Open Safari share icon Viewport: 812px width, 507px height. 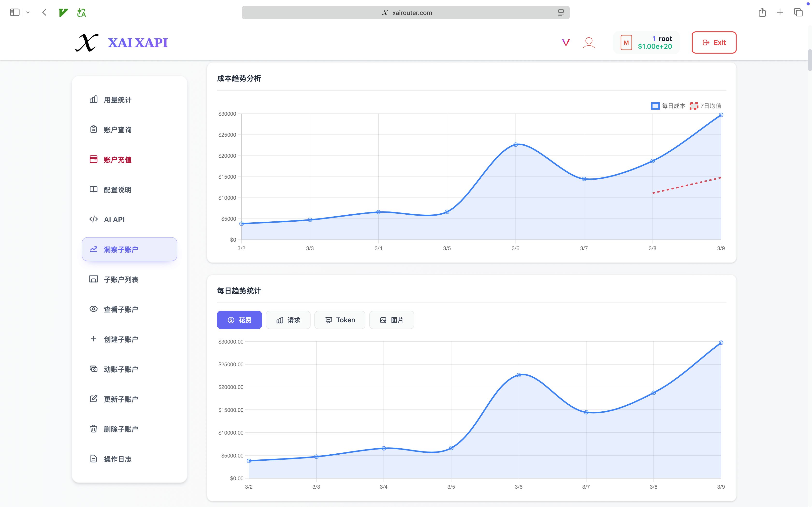click(x=762, y=13)
